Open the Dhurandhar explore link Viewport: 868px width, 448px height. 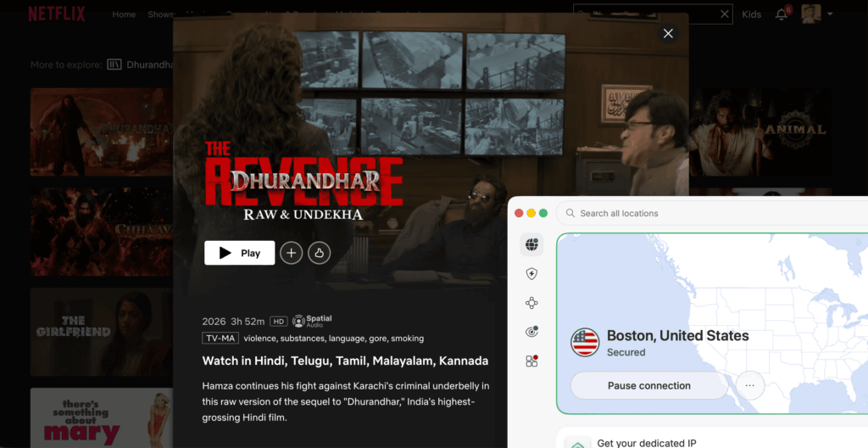[149, 64]
